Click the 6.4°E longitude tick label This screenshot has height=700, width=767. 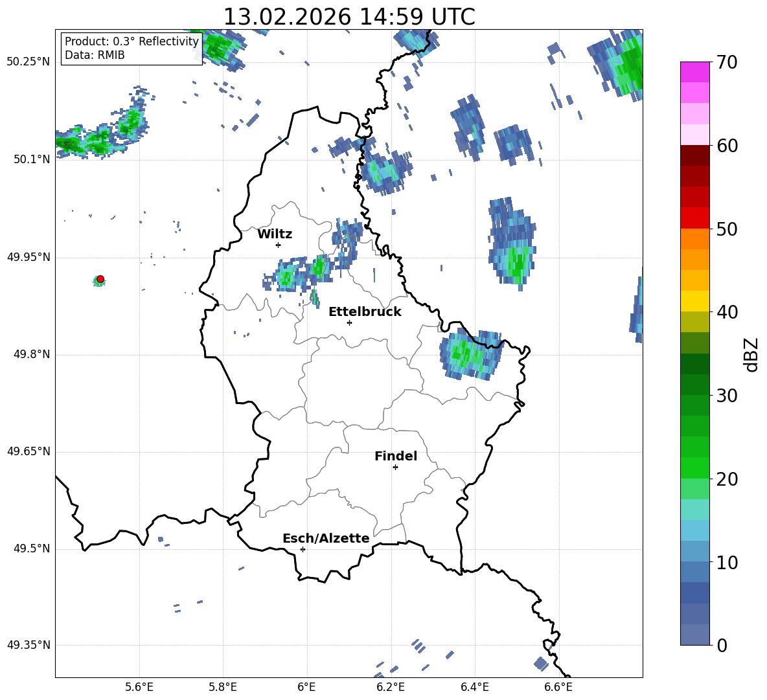(x=474, y=687)
